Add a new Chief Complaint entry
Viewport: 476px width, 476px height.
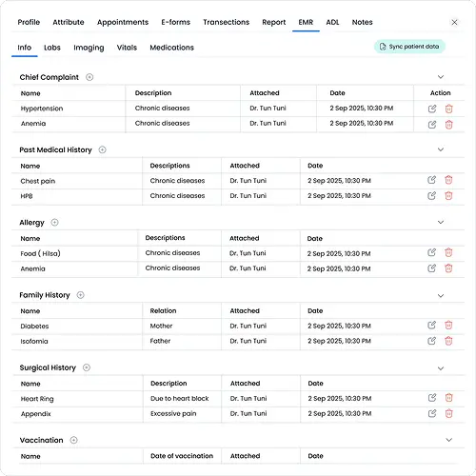pos(89,77)
